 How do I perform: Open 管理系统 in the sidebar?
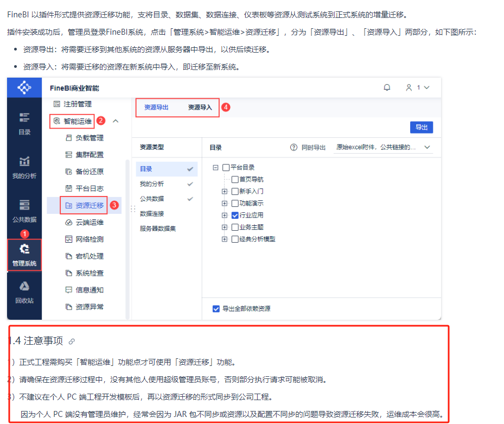pos(24,255)
